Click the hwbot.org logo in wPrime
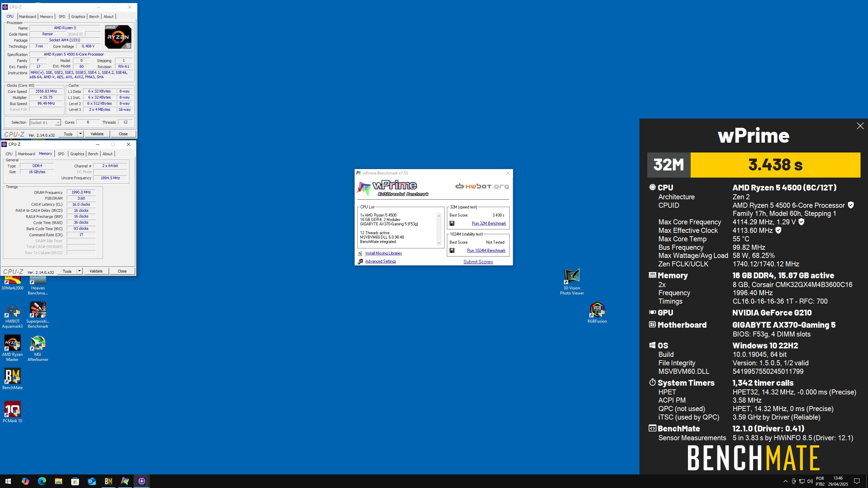This screenshot has height=488, width=868. point(482,186)
